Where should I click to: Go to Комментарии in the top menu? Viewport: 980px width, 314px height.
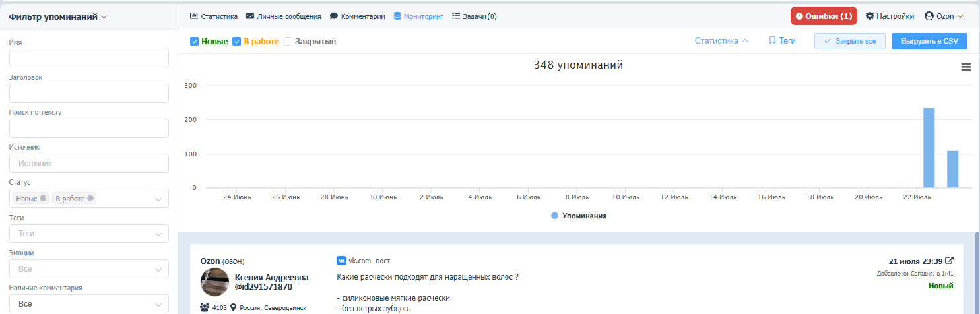click(x=357, y=16)
